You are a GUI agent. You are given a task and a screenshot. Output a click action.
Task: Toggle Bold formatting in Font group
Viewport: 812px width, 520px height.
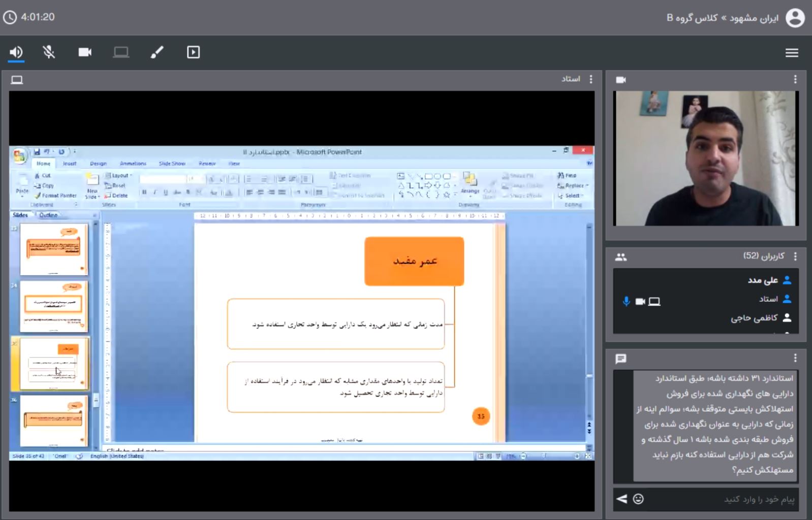[x=144, y=192]
